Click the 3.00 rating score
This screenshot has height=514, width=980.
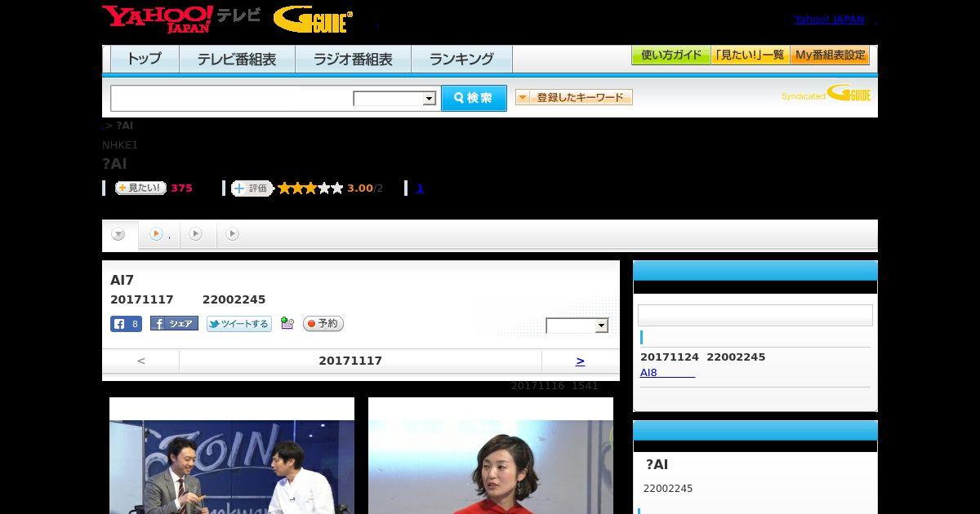359,188
